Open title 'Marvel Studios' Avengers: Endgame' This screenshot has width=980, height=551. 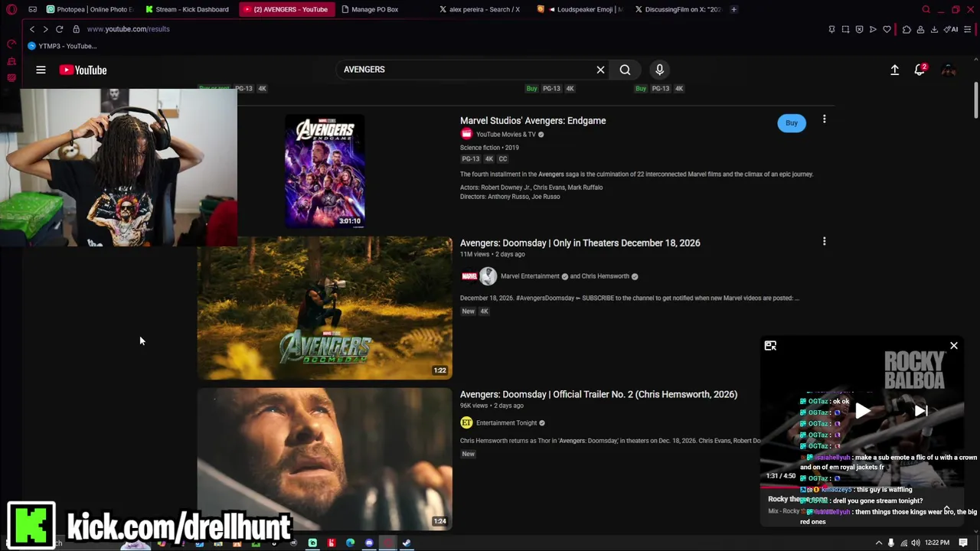(533, 120)
